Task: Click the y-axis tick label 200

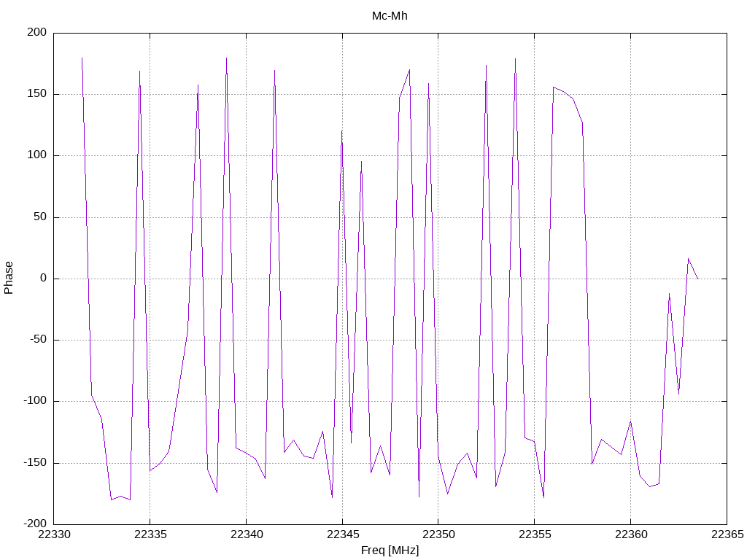Action: click(x=37, y=32)
